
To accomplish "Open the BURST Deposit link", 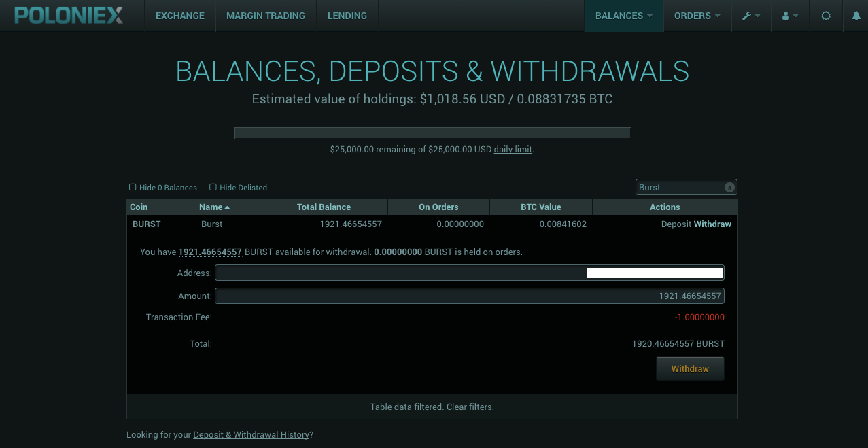I will pos(676,224).
